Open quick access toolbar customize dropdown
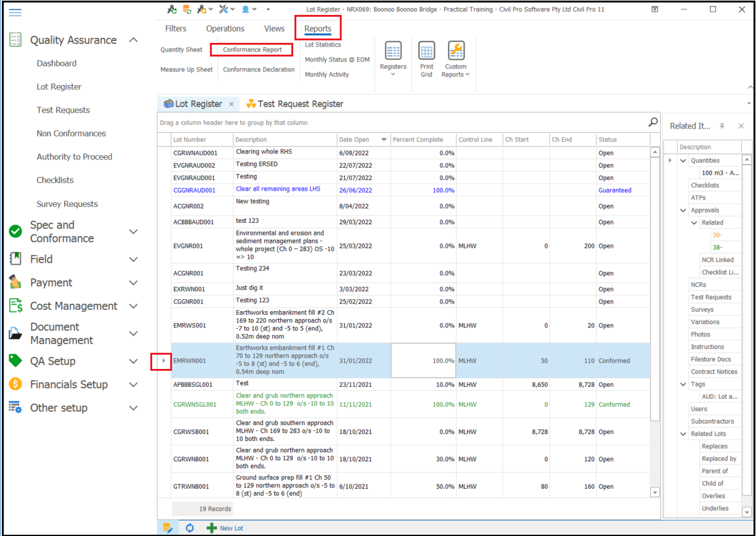The height and width of the screenshot is (536, 756). point(268,9)
